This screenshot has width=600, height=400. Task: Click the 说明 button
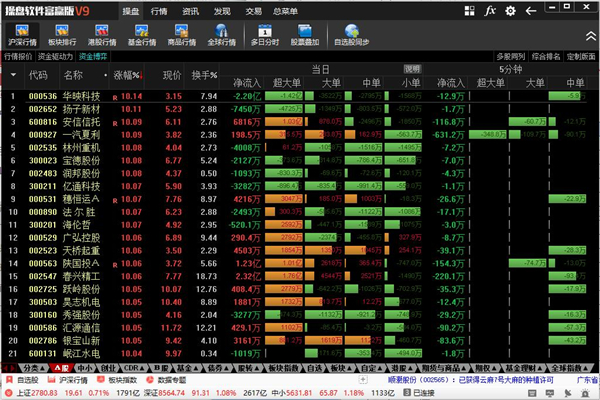pyautogui.click(x=413, y=67)
